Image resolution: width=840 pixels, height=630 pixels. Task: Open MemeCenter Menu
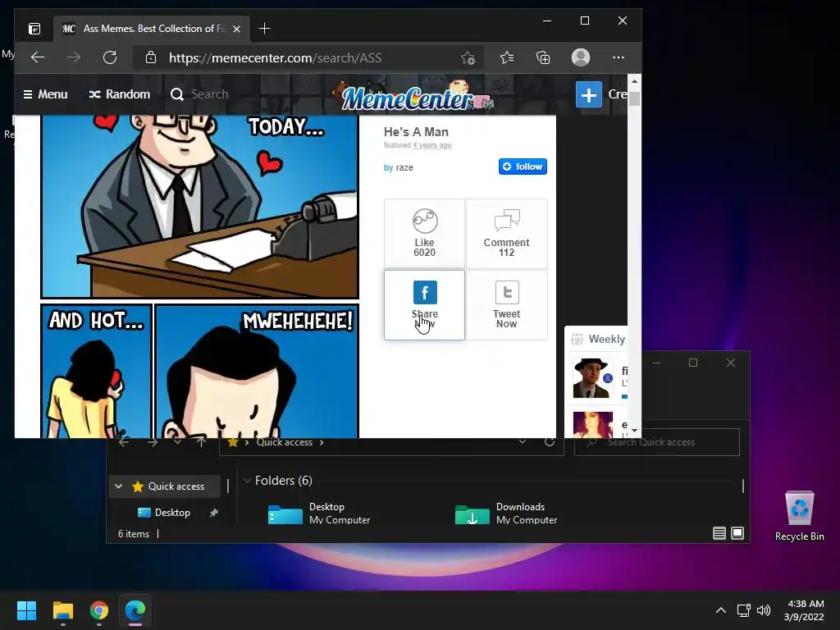click(46, 94)
